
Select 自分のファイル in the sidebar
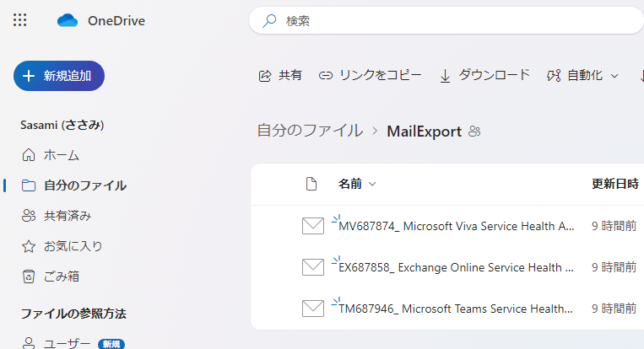pyautogui.click(x=74, y=185)
